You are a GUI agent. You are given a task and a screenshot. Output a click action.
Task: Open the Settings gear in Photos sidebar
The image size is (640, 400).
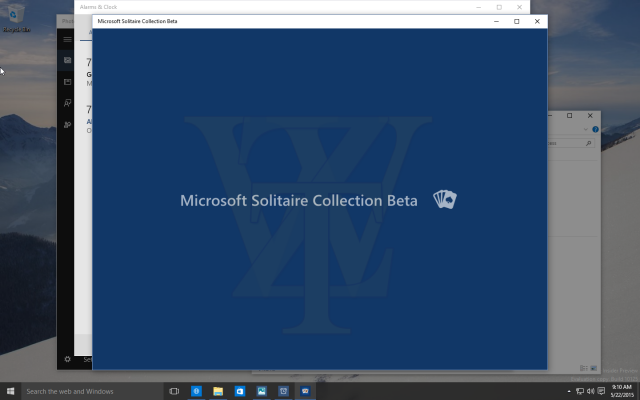pos(67,359)
